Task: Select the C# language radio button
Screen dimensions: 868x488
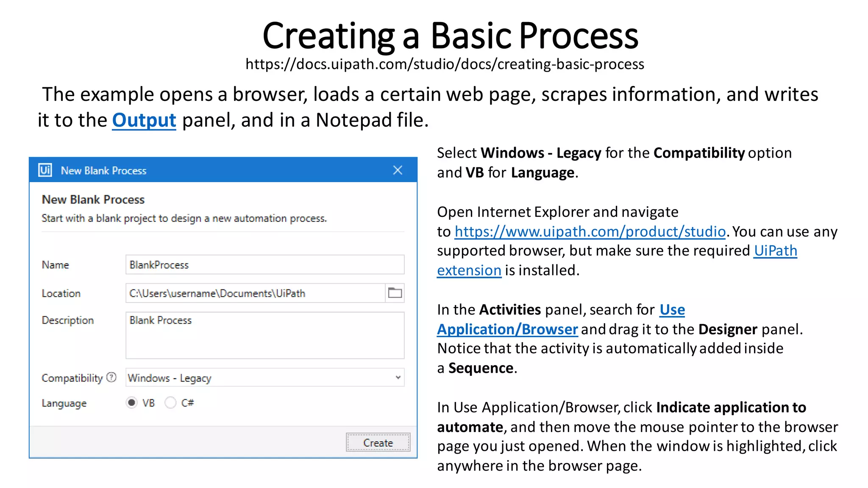Action: pos(170,402)
